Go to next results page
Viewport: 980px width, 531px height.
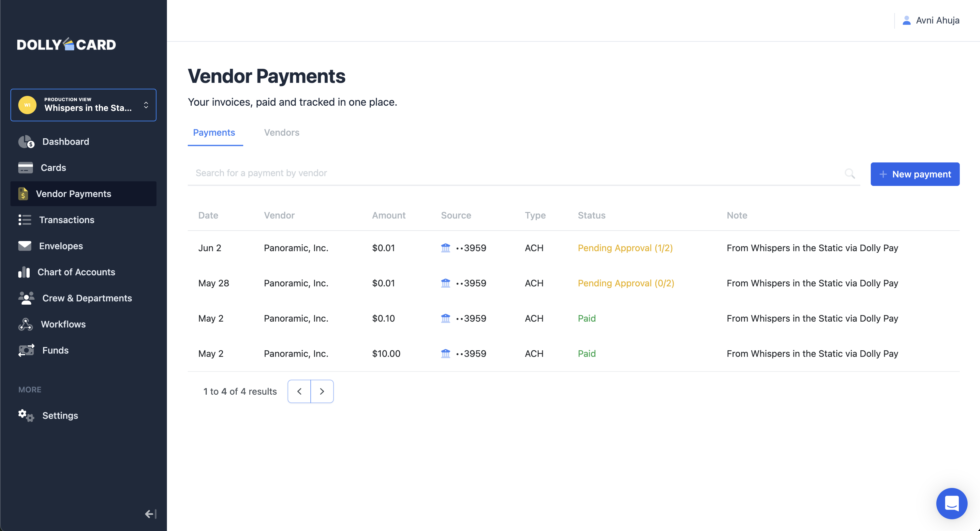[x=322, y=391]
